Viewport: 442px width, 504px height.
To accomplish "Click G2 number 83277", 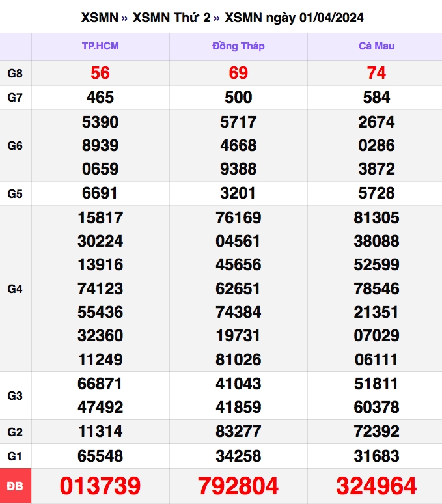I will [x=238, y=431].
